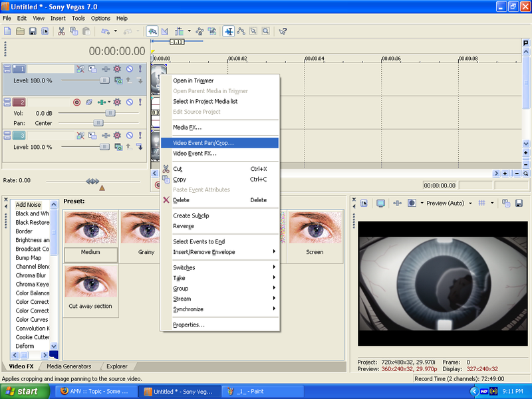
Task: Click Reverse in context menu
Action: click(219, 226)
